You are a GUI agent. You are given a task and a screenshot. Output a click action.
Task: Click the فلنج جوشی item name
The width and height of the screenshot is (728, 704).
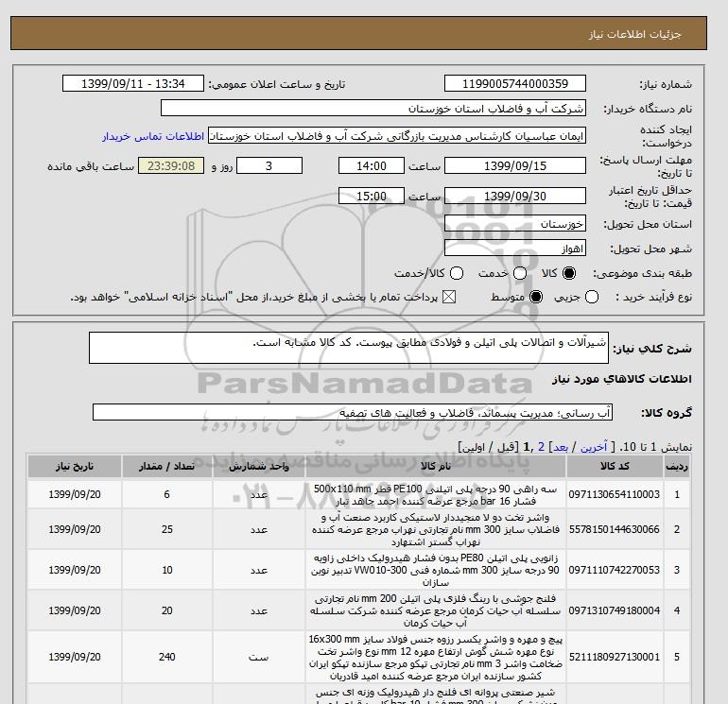(435, 610)
